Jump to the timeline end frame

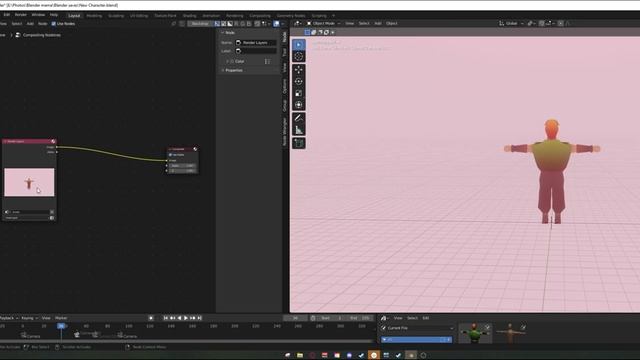click(x=200, y=318)
